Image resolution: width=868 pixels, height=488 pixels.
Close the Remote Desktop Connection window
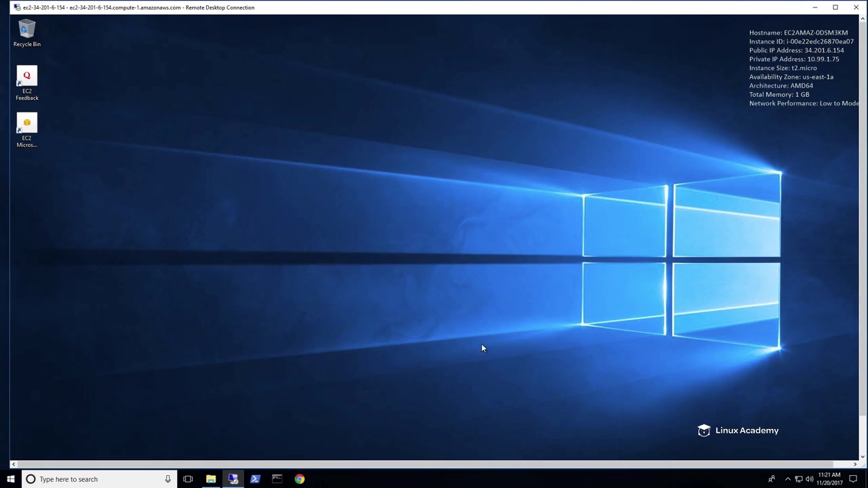click(x=856, y=7)
